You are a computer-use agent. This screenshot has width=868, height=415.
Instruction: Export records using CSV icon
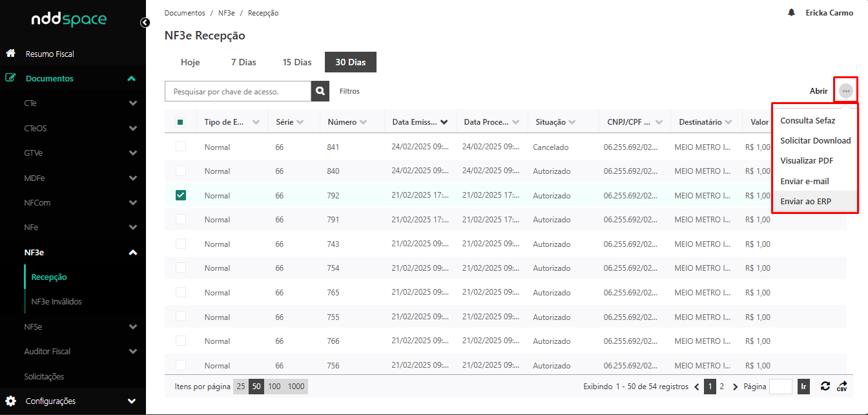coord(842,386)
